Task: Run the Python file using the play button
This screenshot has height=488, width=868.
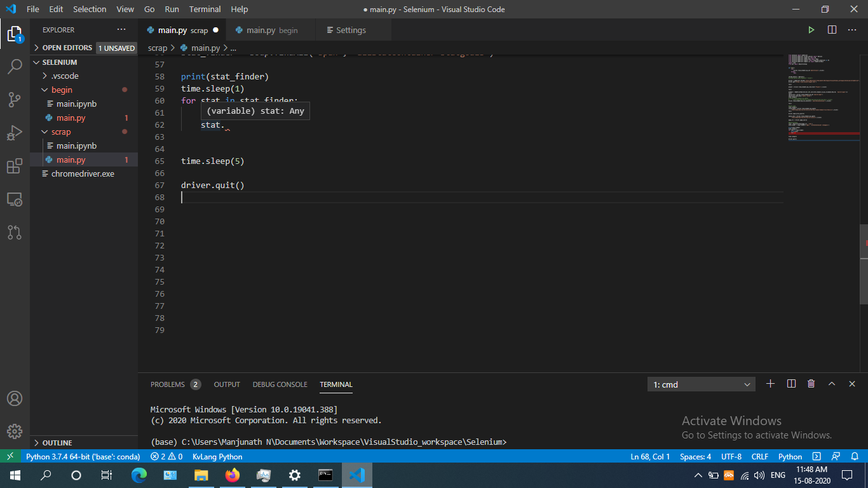Action: click(x=811, y=29)
